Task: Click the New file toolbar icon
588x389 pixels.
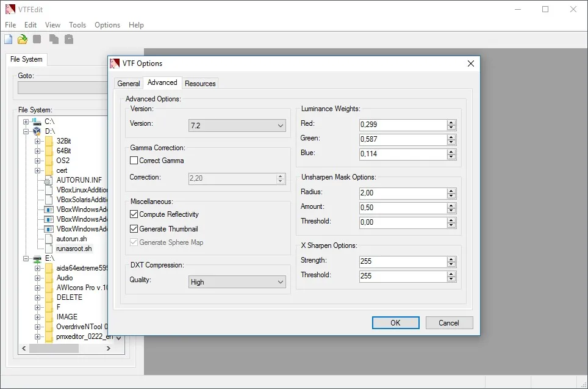Action: (x=9, y=39)
